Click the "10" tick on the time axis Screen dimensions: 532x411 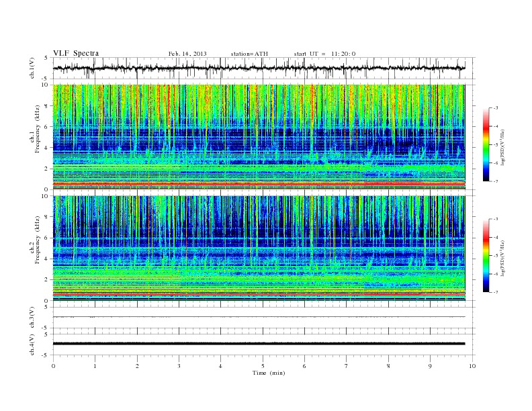[x=472, y=366]
